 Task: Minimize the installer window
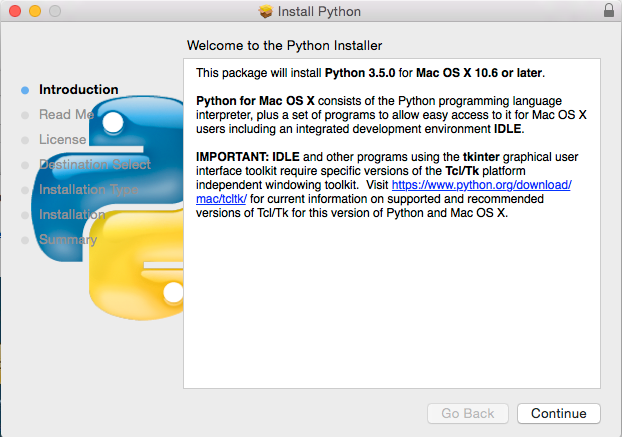click(32, 11)
